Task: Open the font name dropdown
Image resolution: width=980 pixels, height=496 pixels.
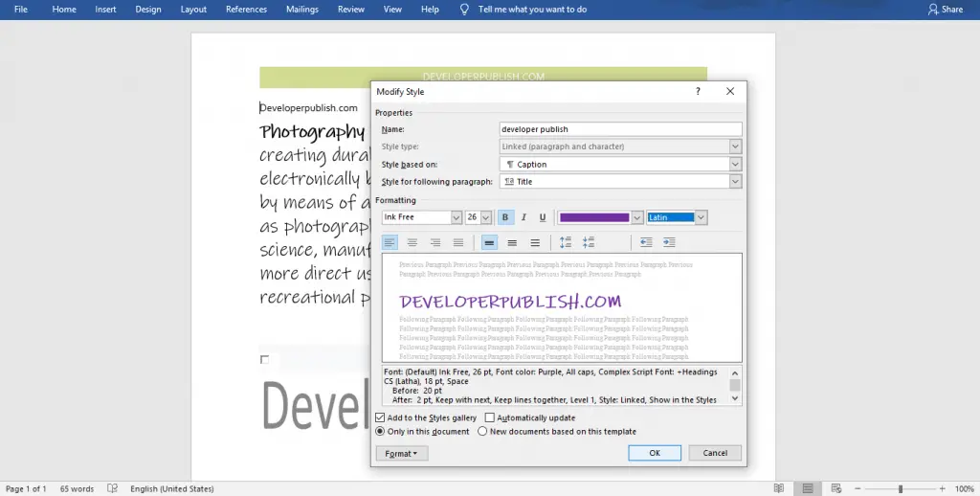Action: [457, 217]
